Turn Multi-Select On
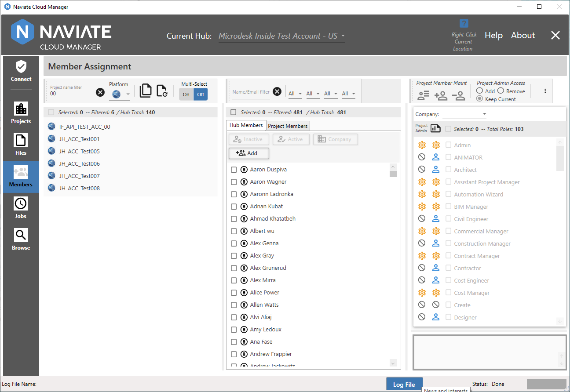The width and height of the screenshot is (570, 392). pyautogui.click(x=186, y=94)
